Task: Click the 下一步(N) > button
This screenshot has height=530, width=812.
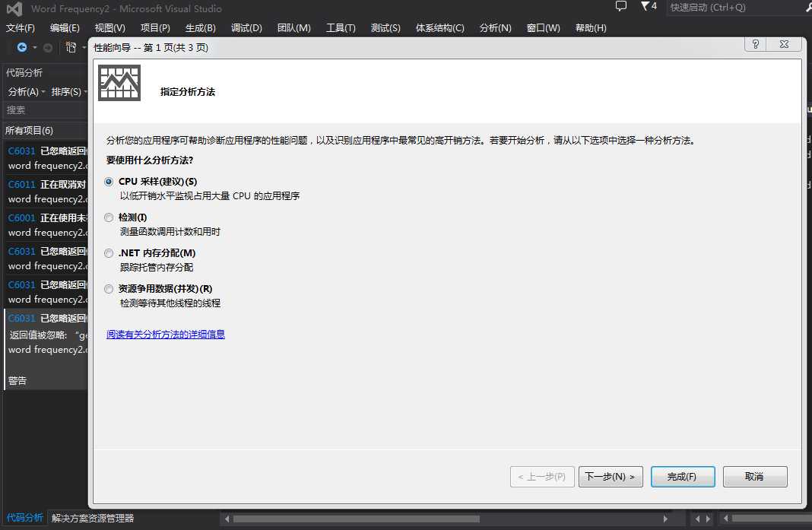Action: pos(611,477)
